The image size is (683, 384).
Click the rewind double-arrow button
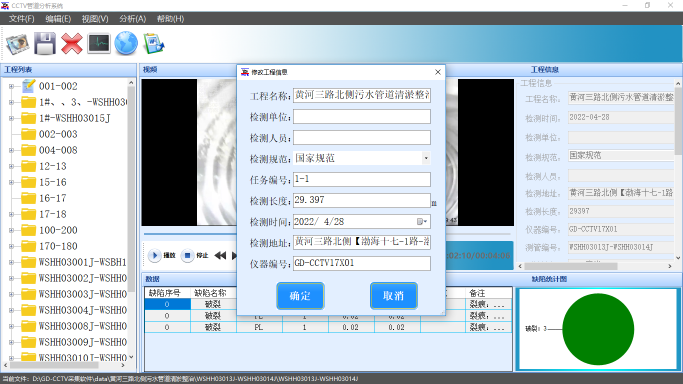220,256
